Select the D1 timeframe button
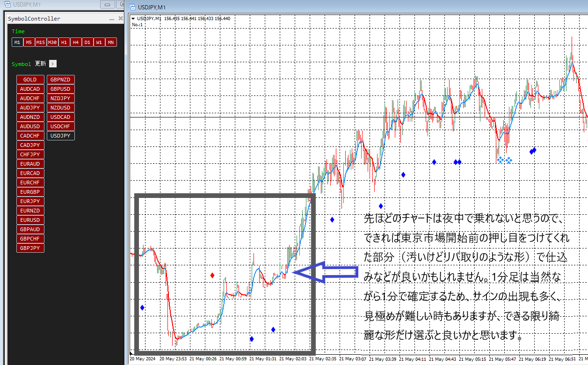The height and width of the screenshot is (365, 588). [87, 42]
